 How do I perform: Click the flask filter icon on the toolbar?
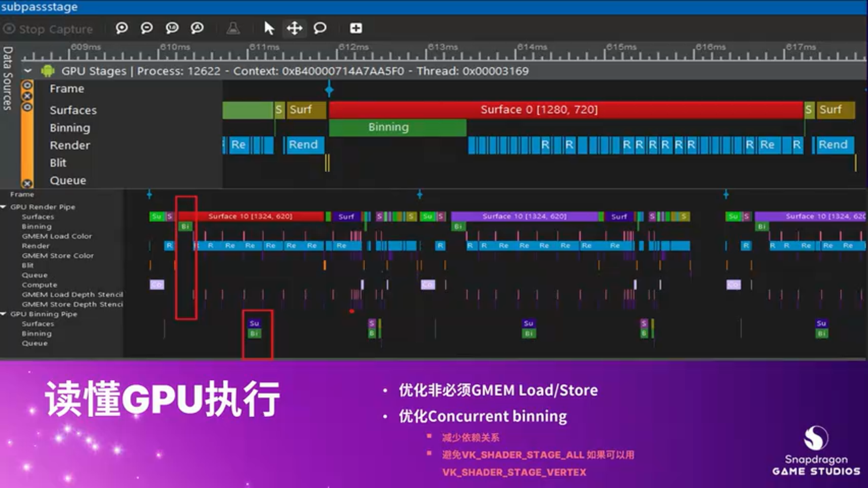233,28
